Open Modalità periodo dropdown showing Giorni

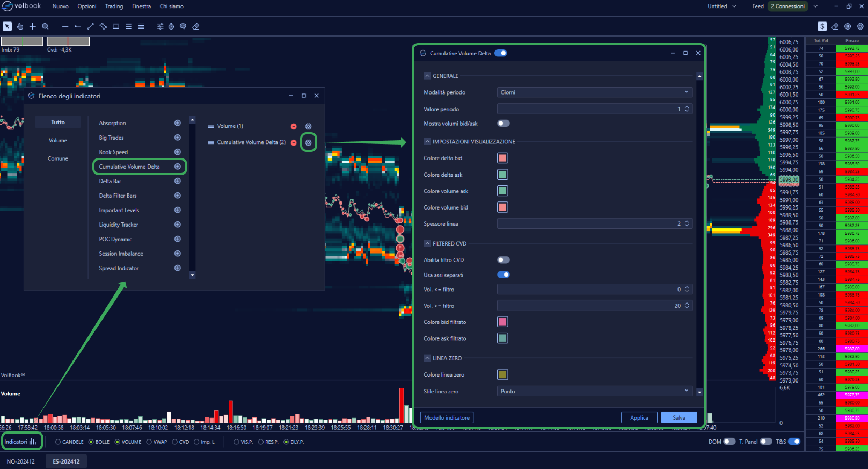(x=595, y=92)
